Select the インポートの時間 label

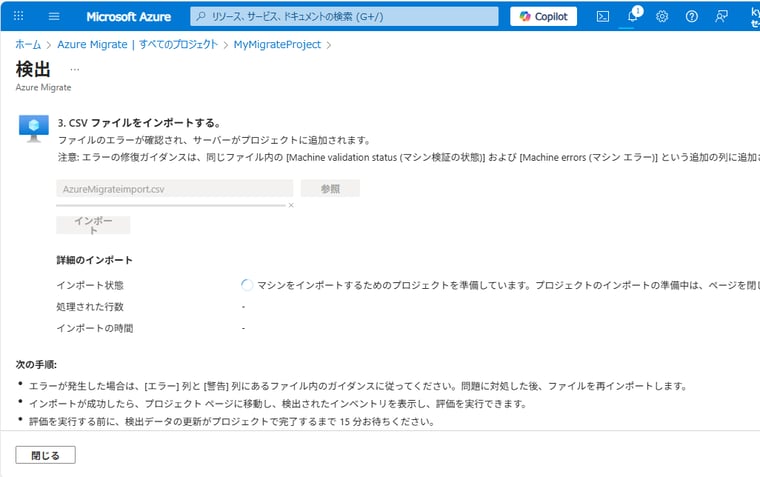coord(95,328)
